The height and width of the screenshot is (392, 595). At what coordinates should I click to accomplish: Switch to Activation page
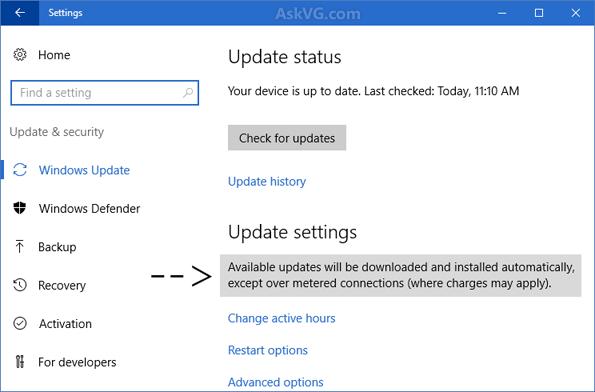click(x=65, y=324)
